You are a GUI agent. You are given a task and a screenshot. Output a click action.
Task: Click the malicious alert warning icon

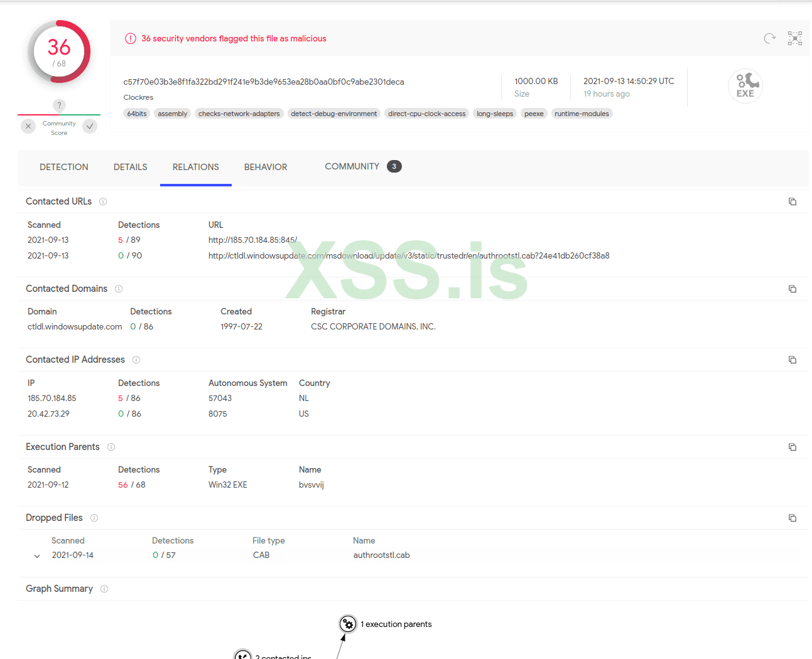tap(131, 38)
